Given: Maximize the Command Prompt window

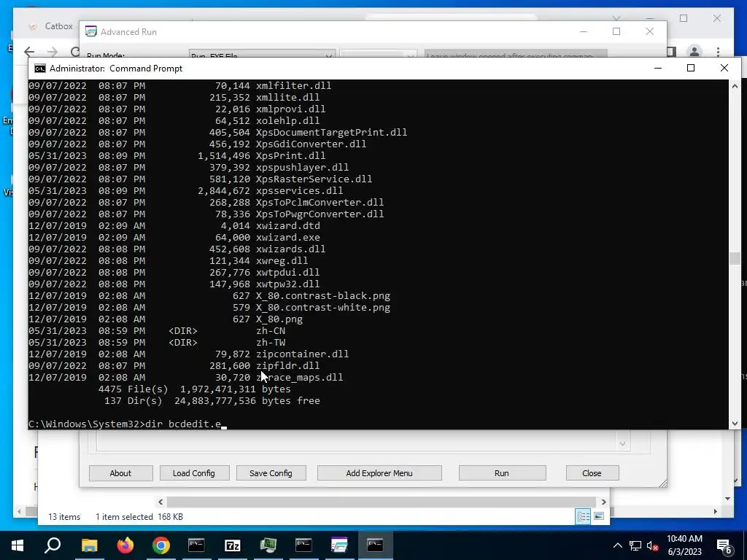Looking at the screenshot, I should (691, 68).
